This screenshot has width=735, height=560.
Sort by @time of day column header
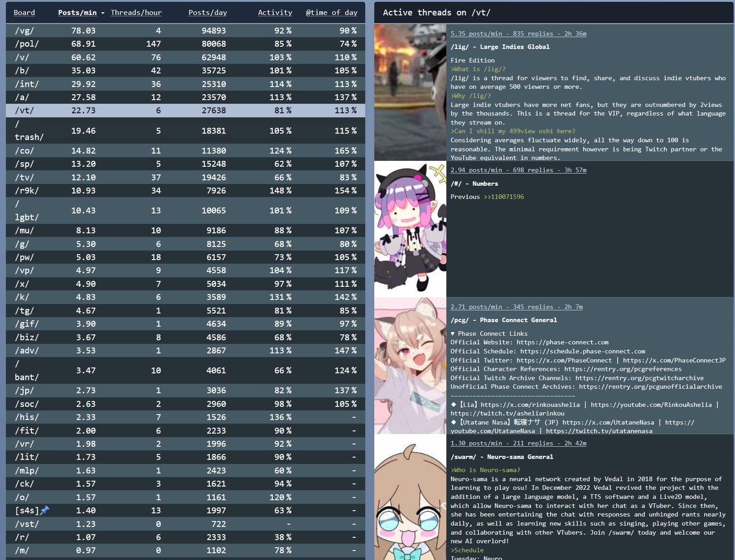pos(332,13)
